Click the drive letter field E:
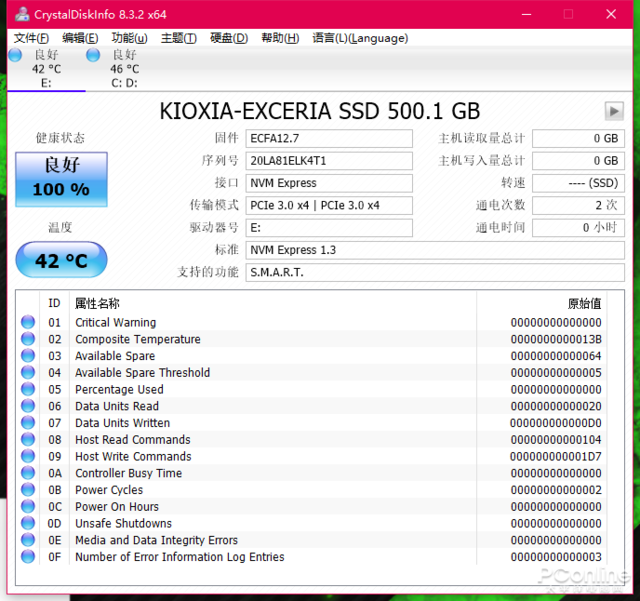This screenshot has width=640, height=601. click(x=329, y=228)
